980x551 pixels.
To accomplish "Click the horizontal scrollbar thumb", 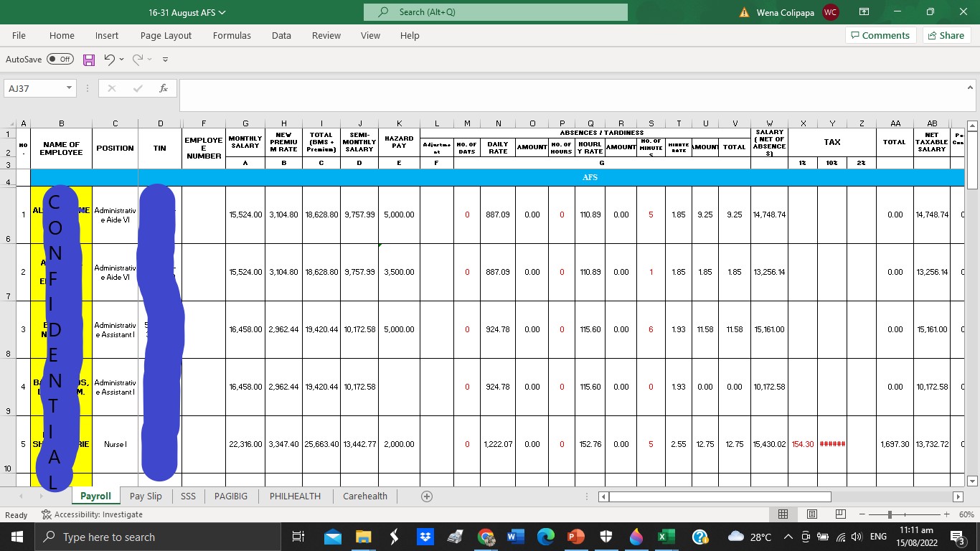I will point(720,496).
